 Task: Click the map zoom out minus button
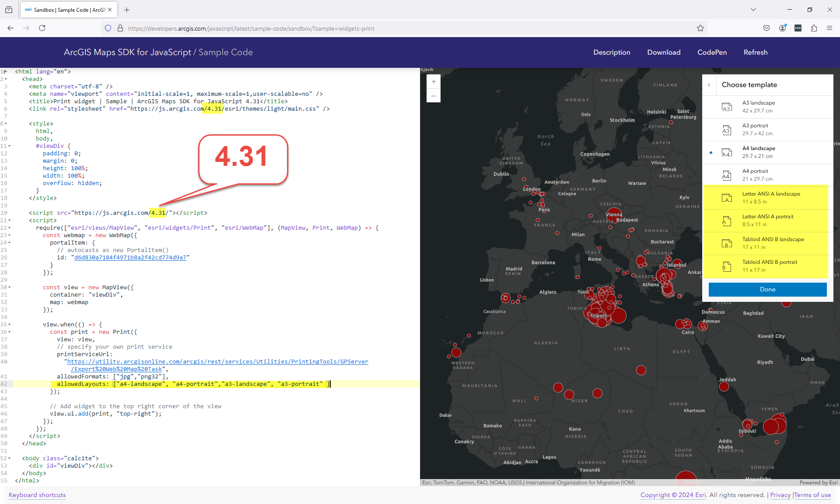tap(434, 96)
